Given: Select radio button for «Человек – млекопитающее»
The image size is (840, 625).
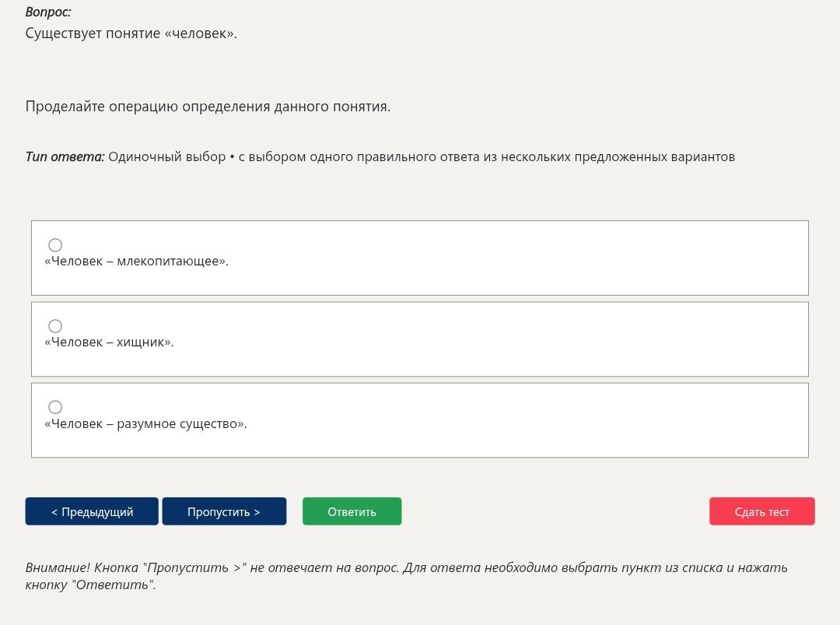Looking at the screenshot, I should (55, 245).
